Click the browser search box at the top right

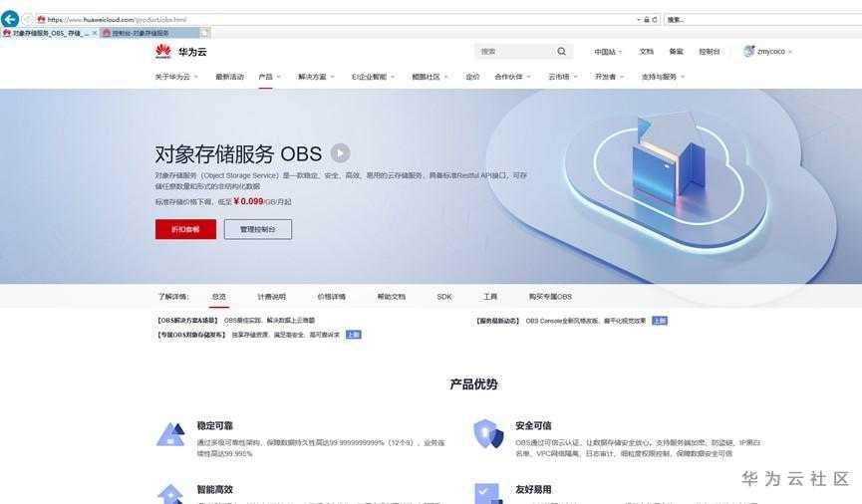click(x=763, y=20)
